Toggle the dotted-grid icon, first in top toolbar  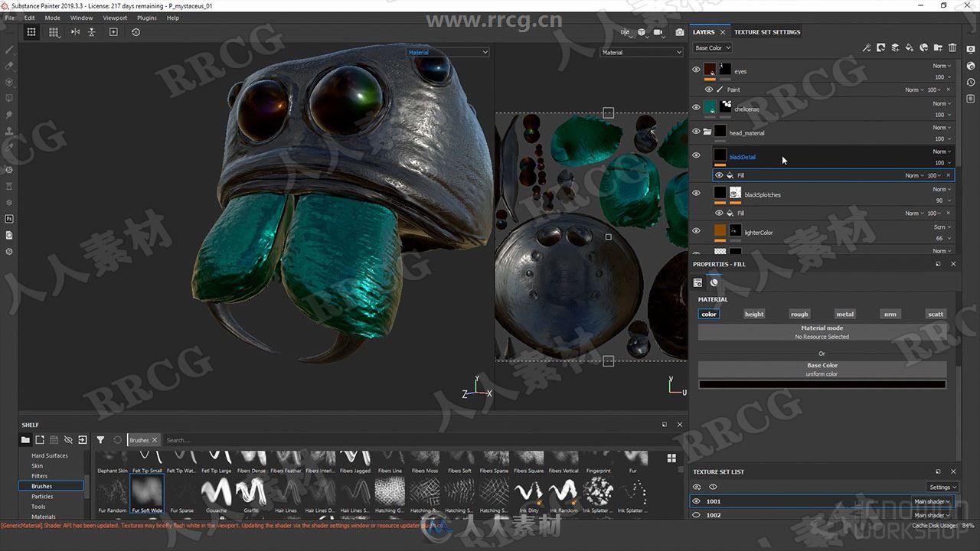(31, 32)
